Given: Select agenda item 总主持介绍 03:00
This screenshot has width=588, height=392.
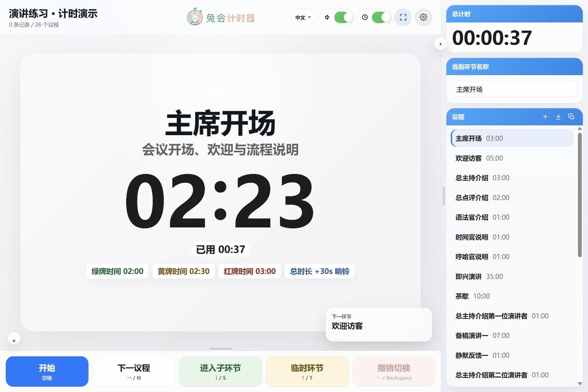Looking at the screenshot, I should (x=512, y=178).
